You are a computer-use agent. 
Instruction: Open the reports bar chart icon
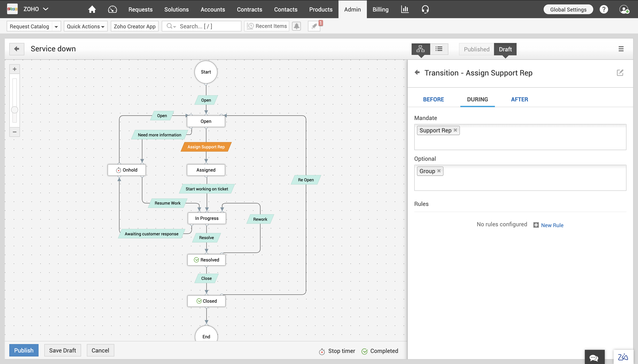click(x=405, y=9)
